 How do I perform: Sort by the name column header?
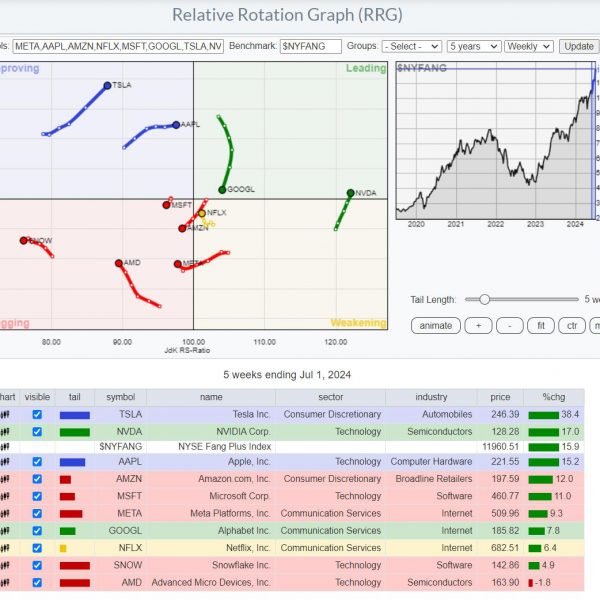click(x=211, y=397)
